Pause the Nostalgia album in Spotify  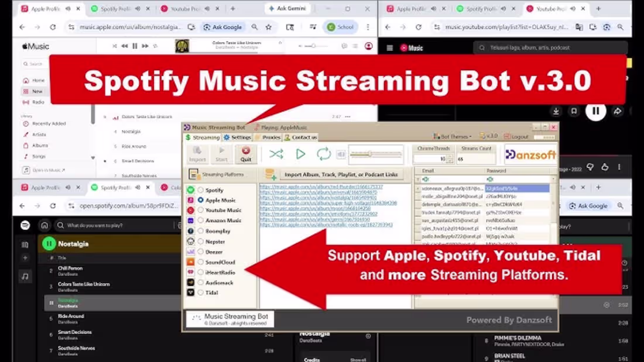(49, 244)
